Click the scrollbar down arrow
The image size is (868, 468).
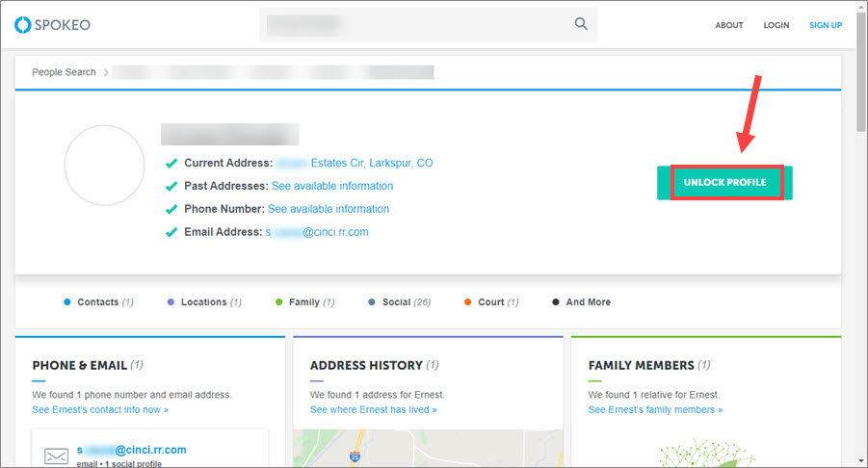tap(861, 461)
